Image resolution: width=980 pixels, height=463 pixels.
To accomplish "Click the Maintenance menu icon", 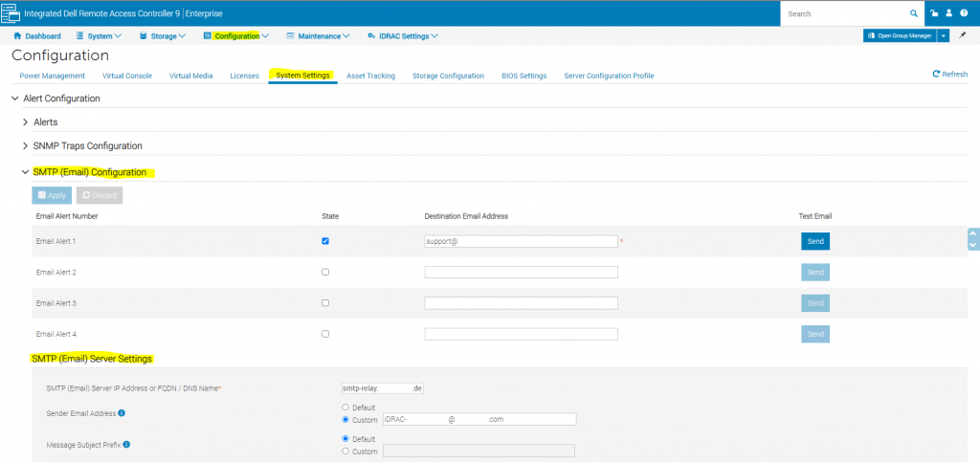I will (x=290, y=36).
